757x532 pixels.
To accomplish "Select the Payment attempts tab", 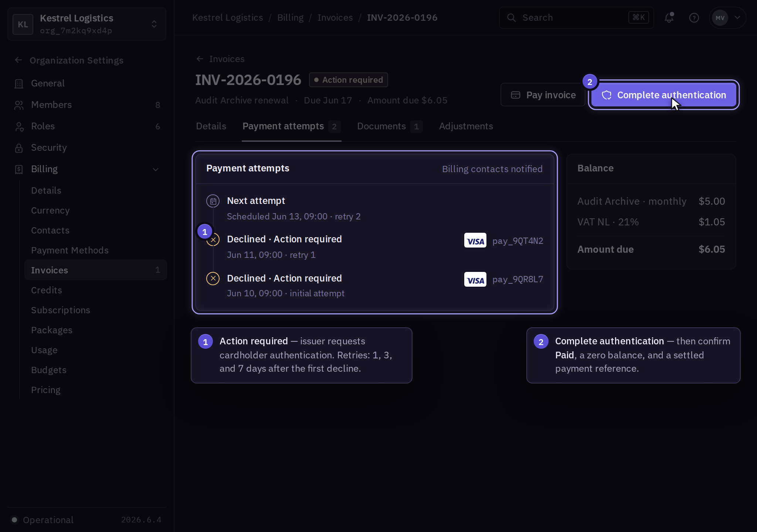I will pyautogui.click(x=292, y=126).
